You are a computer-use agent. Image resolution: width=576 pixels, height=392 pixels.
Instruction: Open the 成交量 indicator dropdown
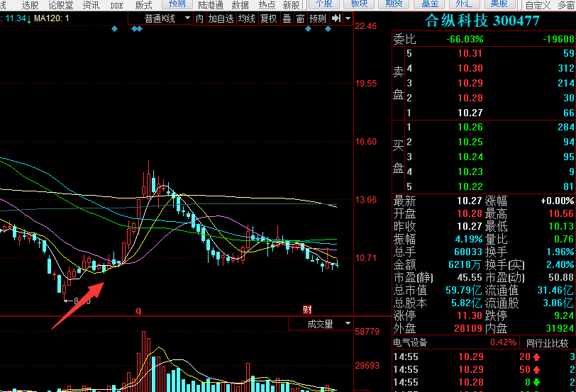pyautogui.click(x=320, y=324)
